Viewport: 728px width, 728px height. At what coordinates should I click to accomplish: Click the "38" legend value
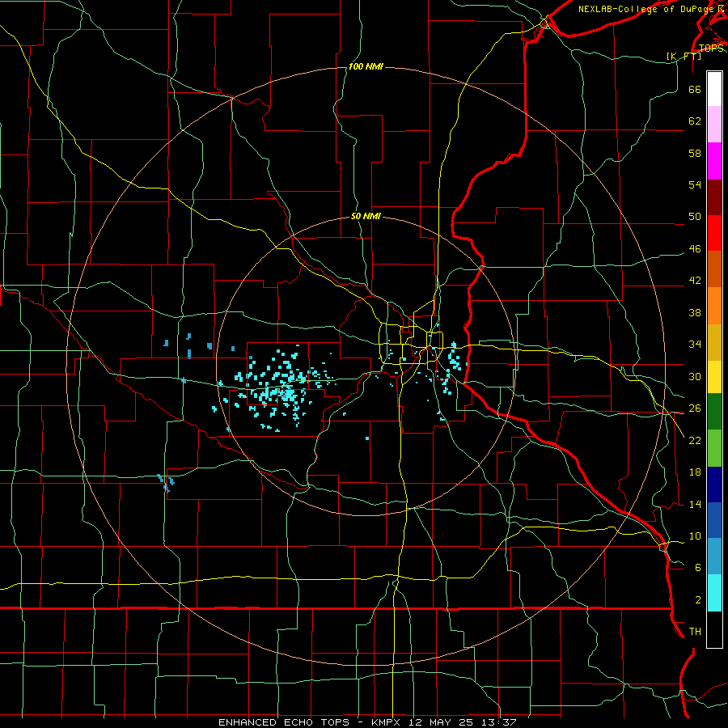695,312
